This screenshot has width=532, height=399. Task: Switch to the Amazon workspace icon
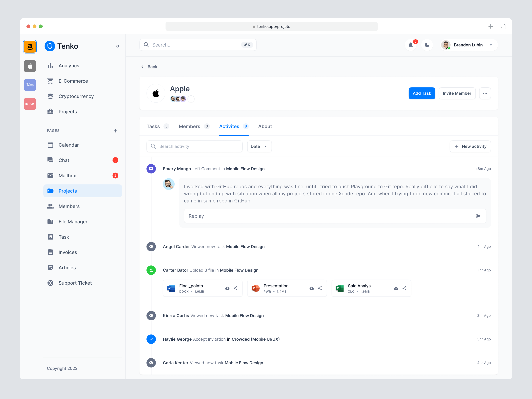point(30,46)
